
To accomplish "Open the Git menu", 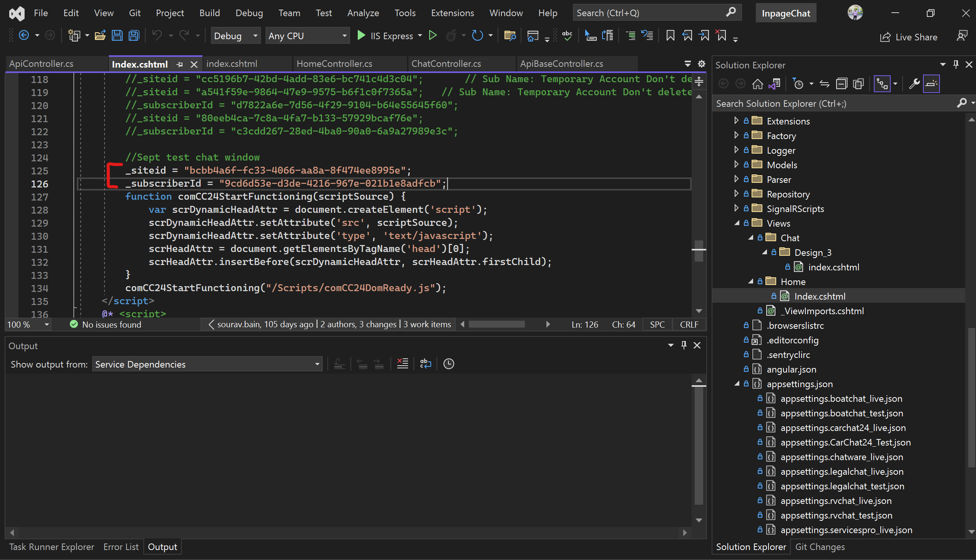I will click(134, 13).
